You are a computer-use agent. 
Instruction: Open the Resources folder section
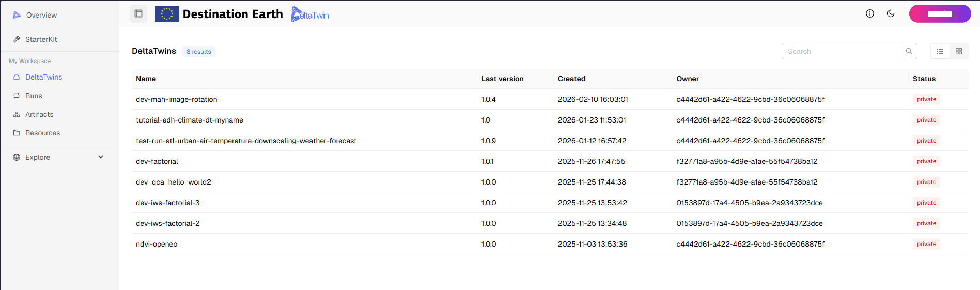(42, 133)
